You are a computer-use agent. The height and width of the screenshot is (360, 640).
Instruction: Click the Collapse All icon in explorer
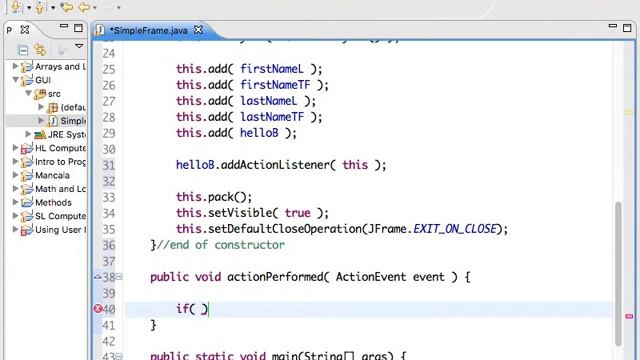coord(23,50)
